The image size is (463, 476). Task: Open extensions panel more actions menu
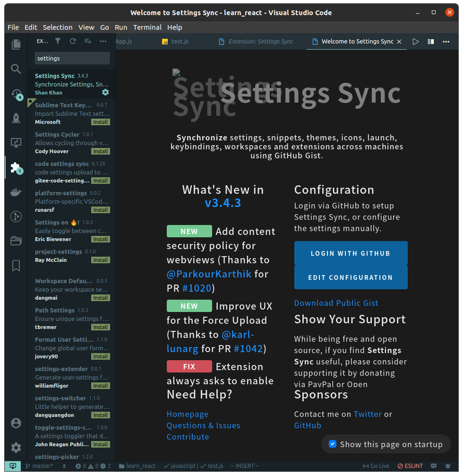103,41
